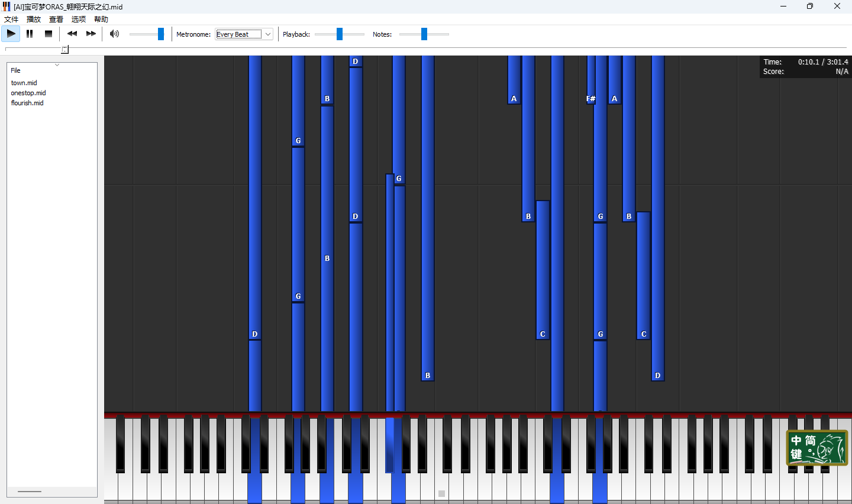Open the 查看 menu
Screen dimensions: 852x504
coord(56,19)
